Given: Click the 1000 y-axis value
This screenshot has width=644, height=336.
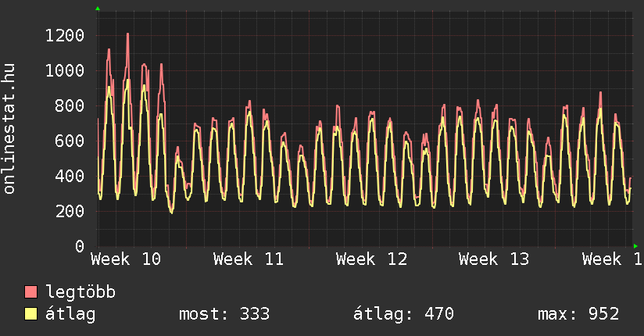Looking at the screenshot, I should [x=65, y=70].
